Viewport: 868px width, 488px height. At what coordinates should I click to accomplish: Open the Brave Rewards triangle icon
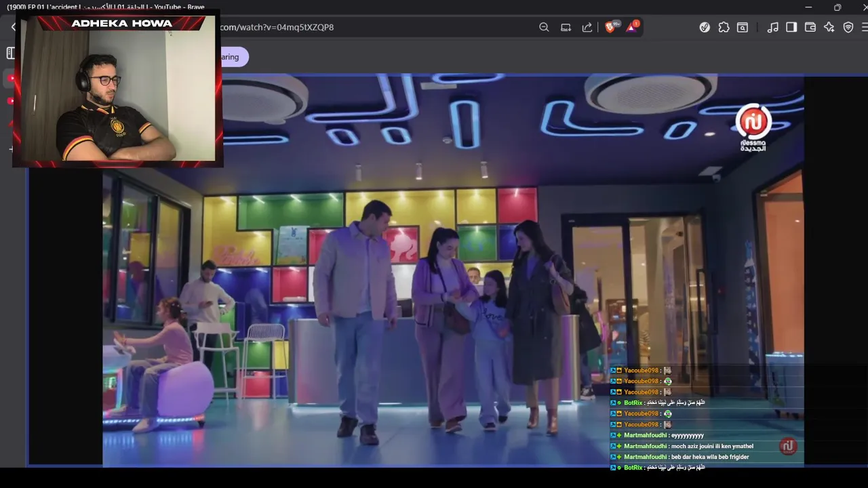coord(632,26)
